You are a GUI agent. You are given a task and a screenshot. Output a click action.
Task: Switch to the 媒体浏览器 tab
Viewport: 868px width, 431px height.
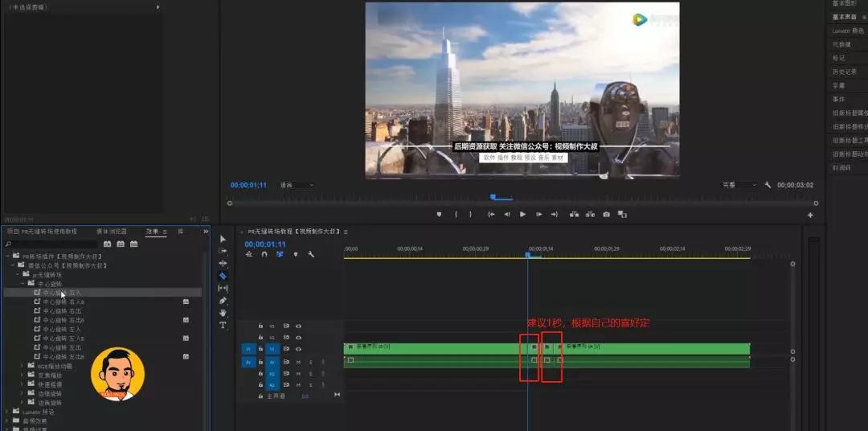pos(111,232)
